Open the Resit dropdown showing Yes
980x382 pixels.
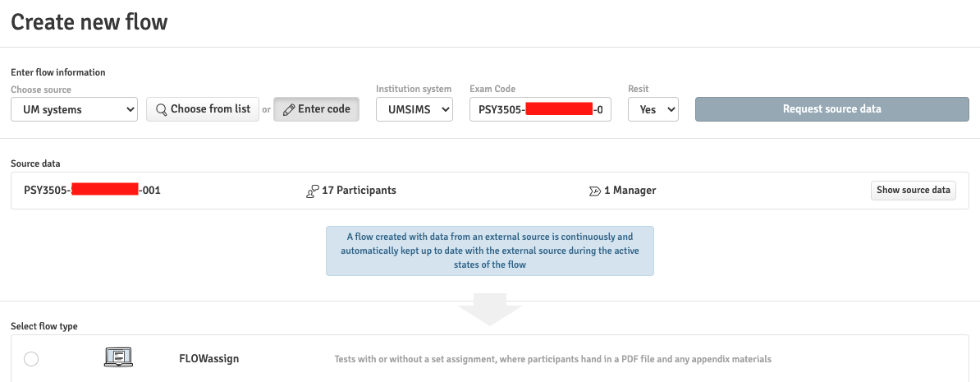pyautogui.click(x=653, y=109)
